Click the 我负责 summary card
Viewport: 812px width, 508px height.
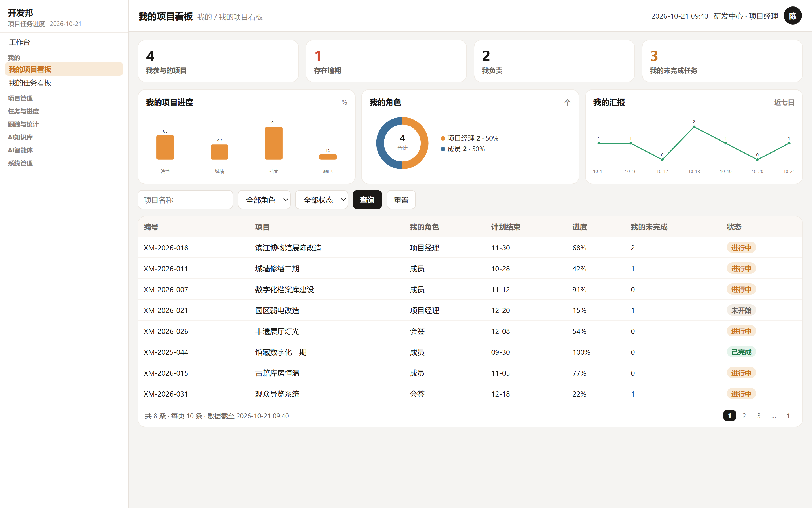[554, 61]
